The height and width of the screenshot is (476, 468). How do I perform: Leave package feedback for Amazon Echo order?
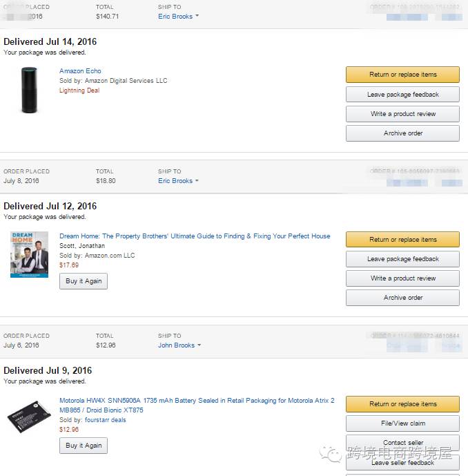[x=402, y=95]
